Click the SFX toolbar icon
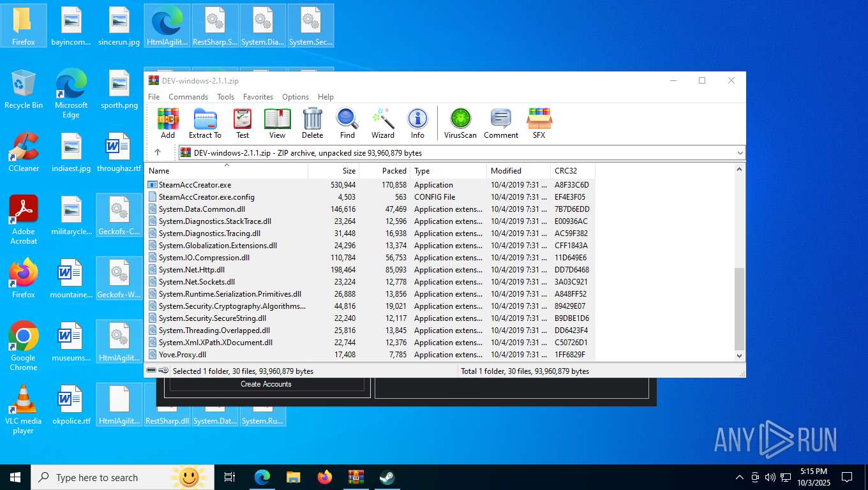Screen dimensions: 868x490 tap(539, 123)
